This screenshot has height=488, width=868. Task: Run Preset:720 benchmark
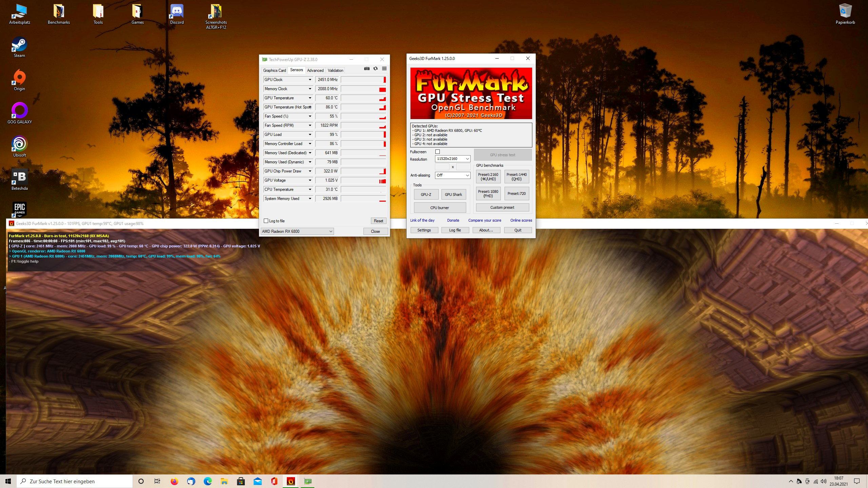(517, 194)
